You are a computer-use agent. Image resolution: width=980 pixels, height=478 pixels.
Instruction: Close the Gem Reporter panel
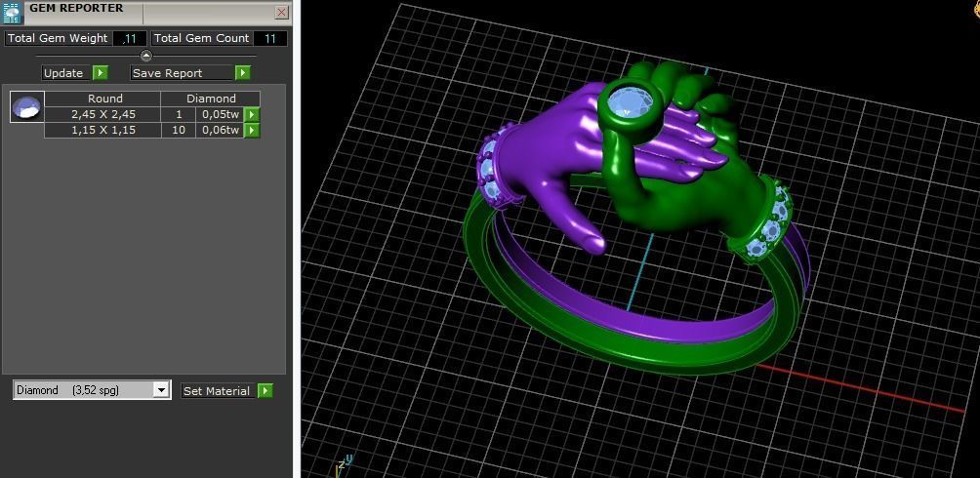pos(282,12)
